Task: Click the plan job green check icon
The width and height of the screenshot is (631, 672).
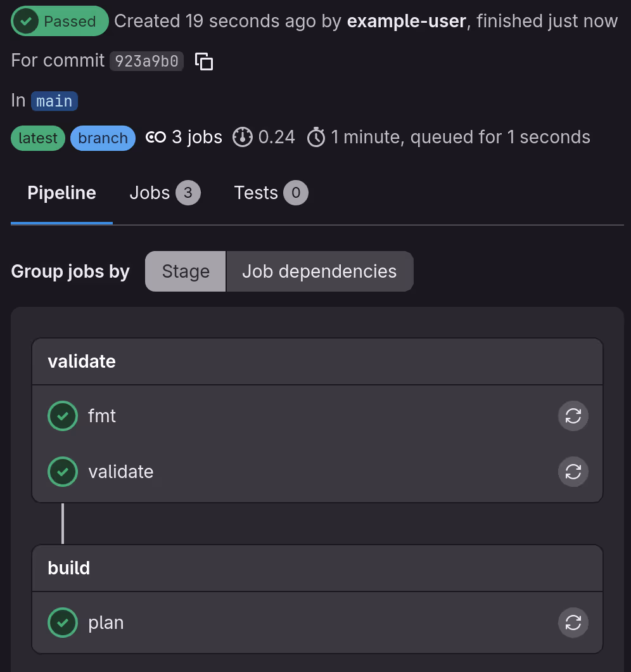Action: (62, 623)
